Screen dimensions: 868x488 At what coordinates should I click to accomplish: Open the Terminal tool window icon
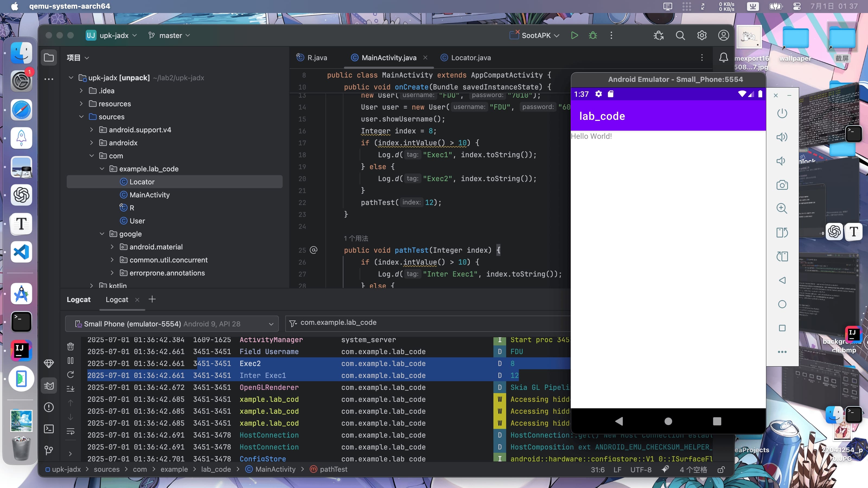49,429
